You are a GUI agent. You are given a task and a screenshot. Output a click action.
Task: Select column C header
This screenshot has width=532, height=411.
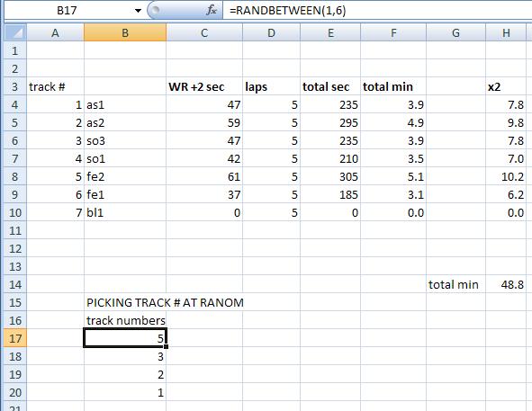[x=204, y=33]
